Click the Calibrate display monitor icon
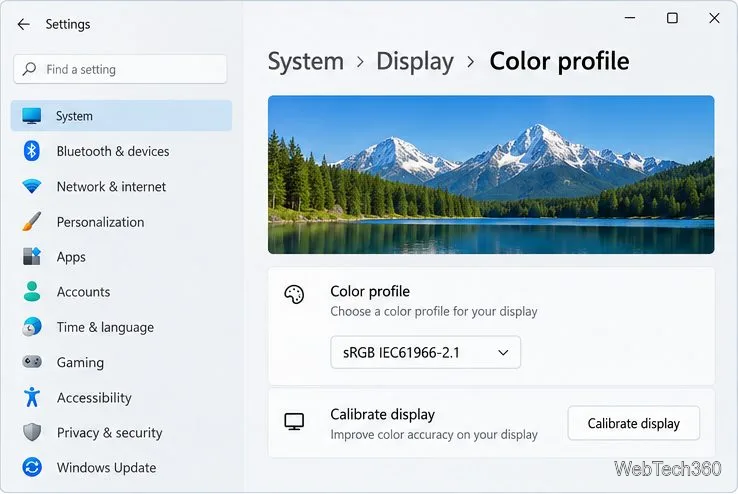This screenshot has height=494, width=738. point(294,422)
